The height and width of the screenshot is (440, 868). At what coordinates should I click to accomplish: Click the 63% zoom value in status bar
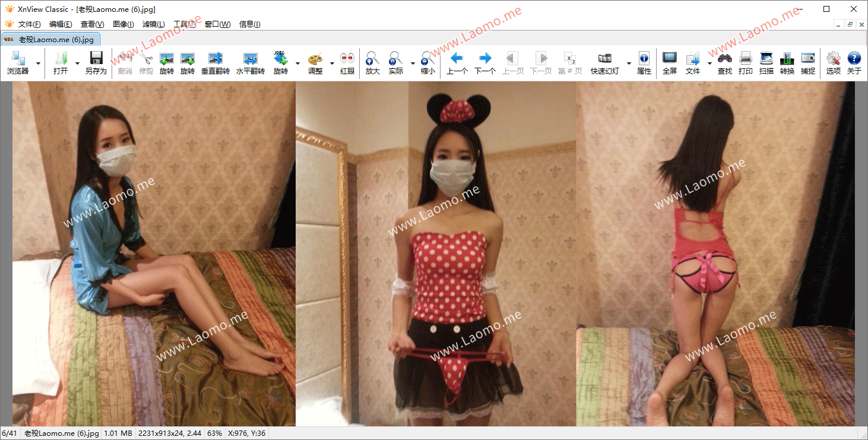click(214, 433)
